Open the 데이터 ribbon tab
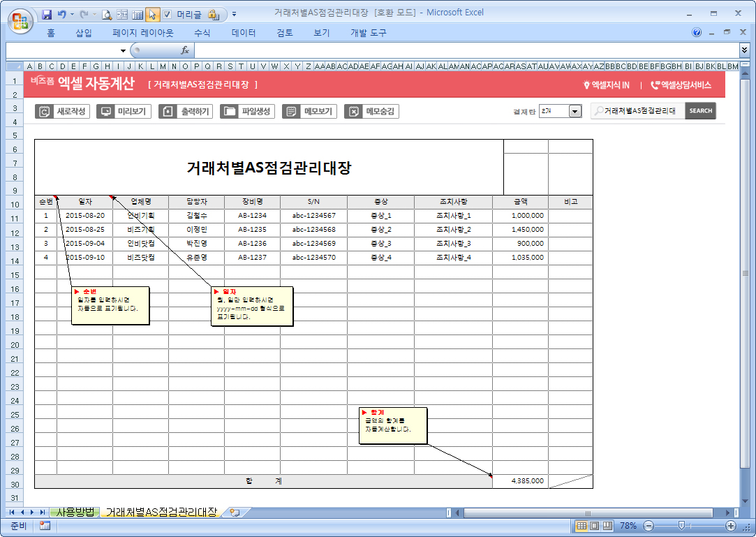 pyautogui.click(x=244, y=33)
